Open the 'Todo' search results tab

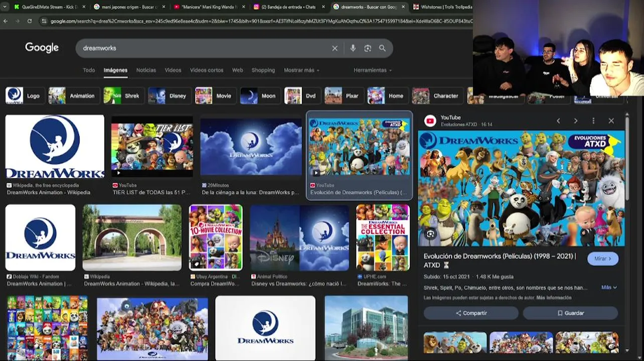(89, 70)
